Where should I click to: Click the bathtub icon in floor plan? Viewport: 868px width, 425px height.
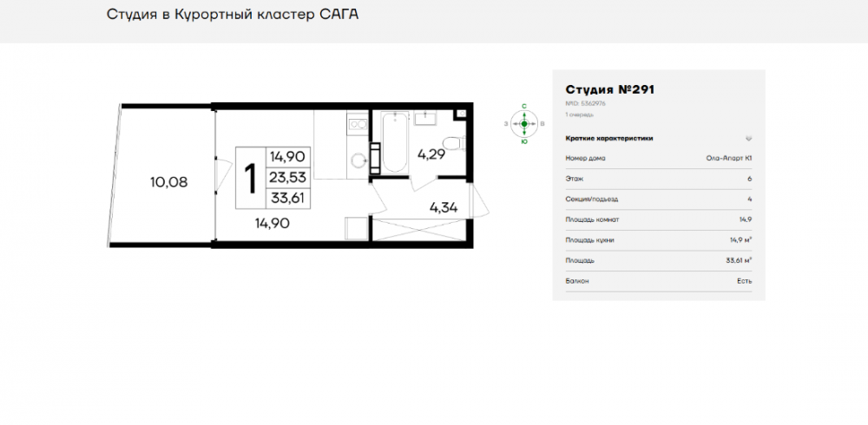click(392, 145)
